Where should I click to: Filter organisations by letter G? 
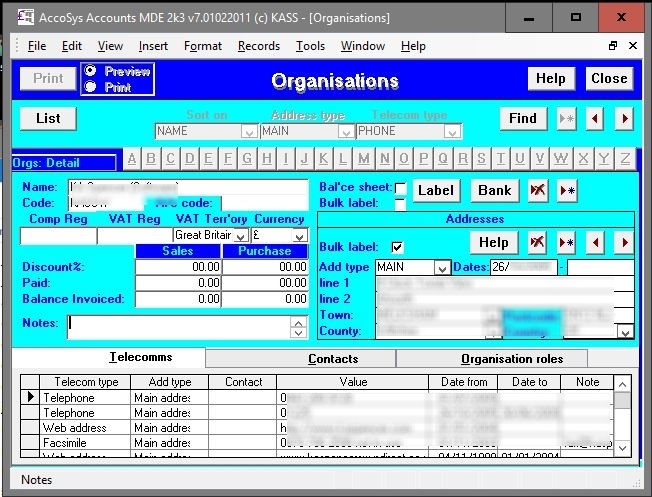tap(247, 158)
